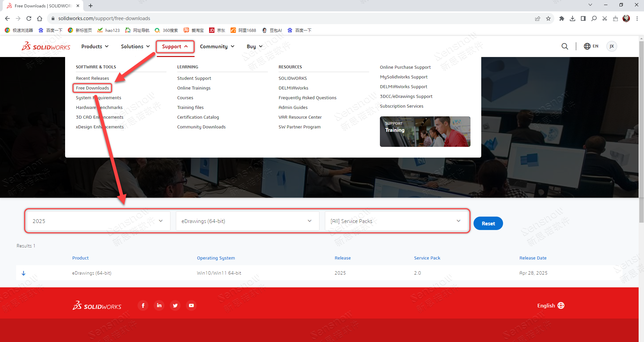Expand the [All] Service Packs dropdown
The width and height of the screenshot is (644, 342).
396,221
